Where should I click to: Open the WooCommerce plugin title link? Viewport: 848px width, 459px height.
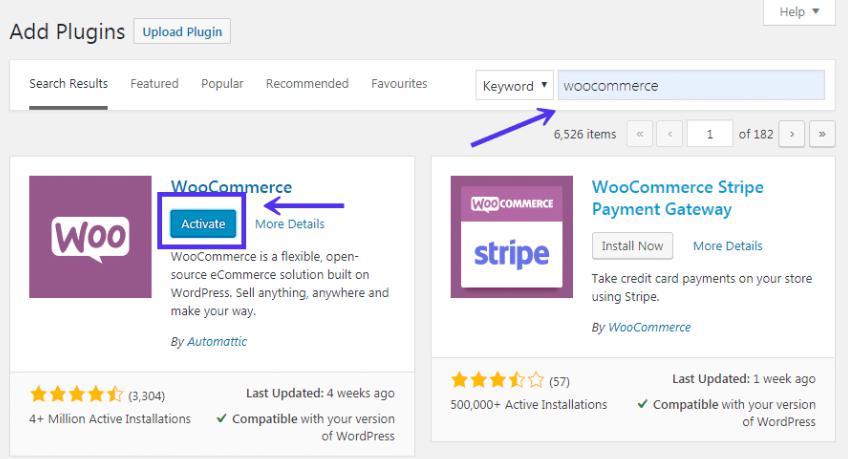click(x=231, y=187)
